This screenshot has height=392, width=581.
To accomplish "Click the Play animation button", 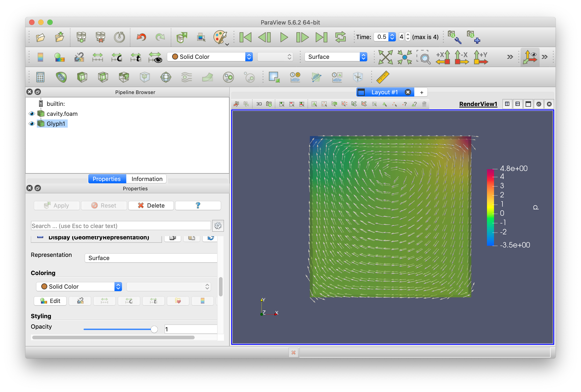I will pos(284,37).
